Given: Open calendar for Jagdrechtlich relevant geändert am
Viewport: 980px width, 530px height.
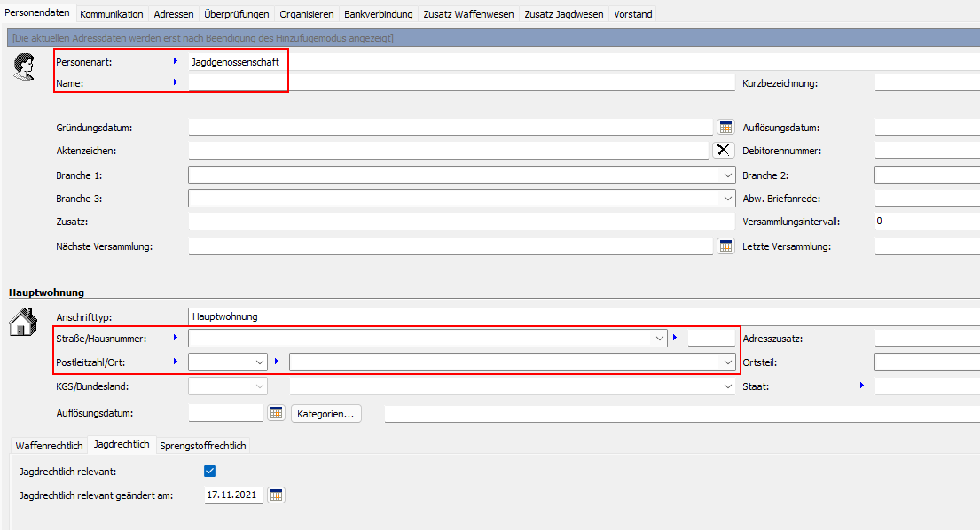Looking at the screenshot, I should [276, 495].
